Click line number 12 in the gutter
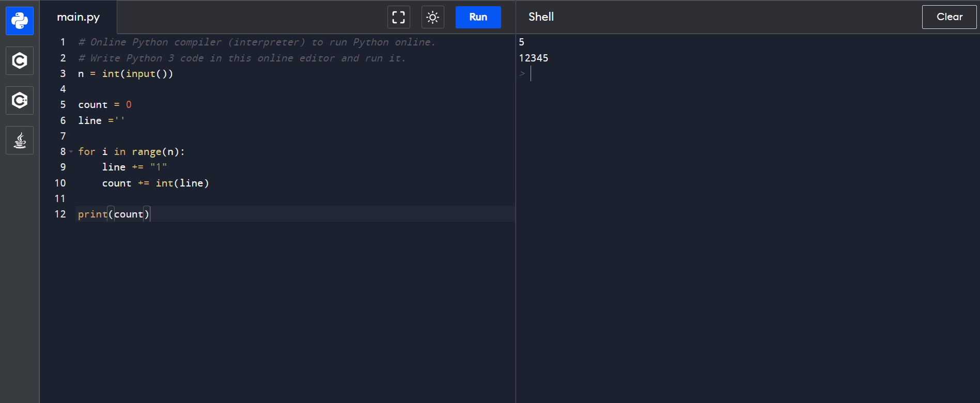Screen dimensions: 980x403 coord(60,214)
